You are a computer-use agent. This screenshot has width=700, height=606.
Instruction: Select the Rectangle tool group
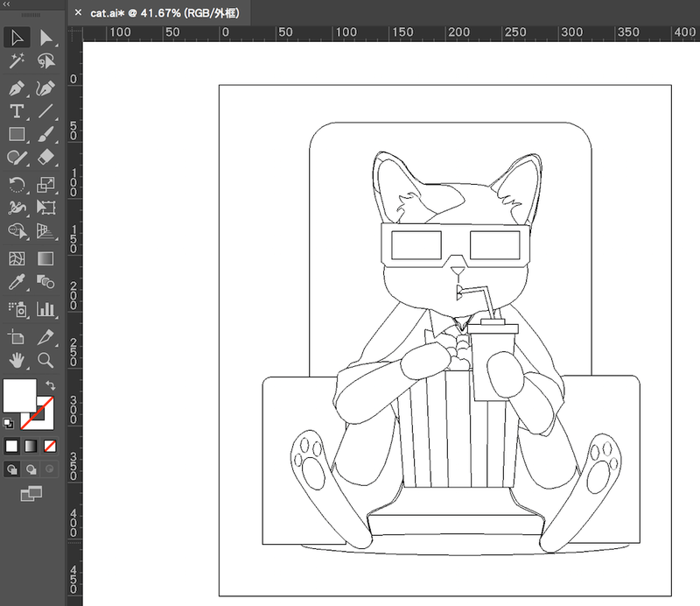[x=16, y=135]
